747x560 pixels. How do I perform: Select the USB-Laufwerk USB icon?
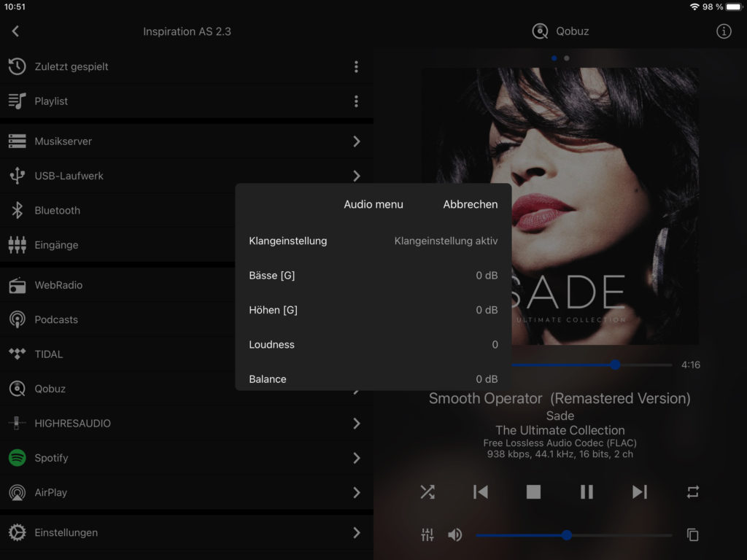18,176
